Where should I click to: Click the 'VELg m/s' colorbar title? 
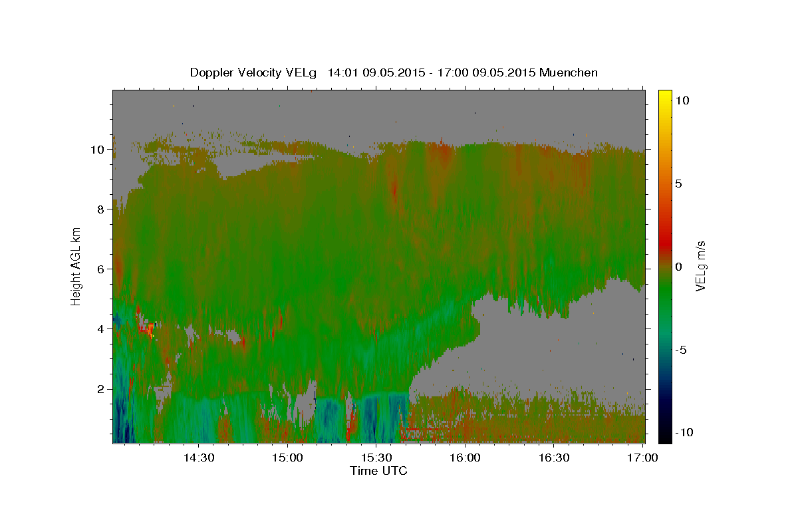702,266
